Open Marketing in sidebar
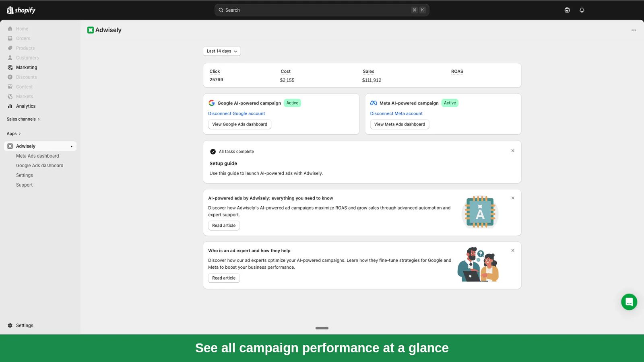644x362 pixels. click(27, 67)
